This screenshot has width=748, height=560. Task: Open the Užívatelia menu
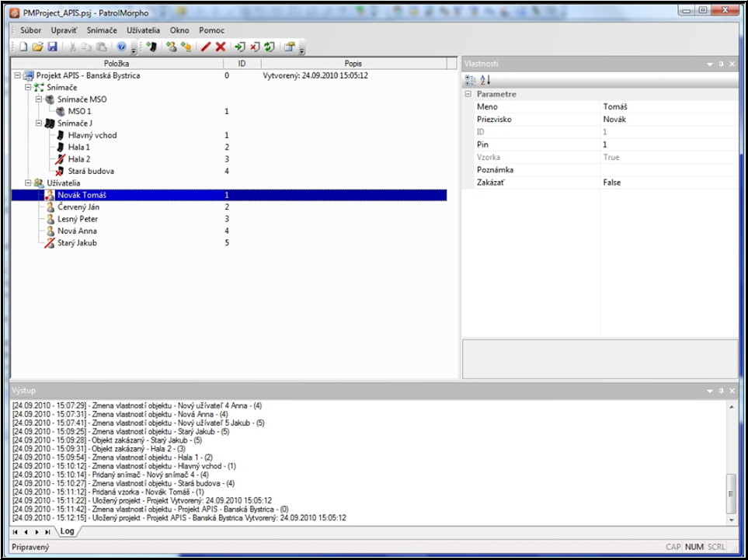tap(143, 30)
